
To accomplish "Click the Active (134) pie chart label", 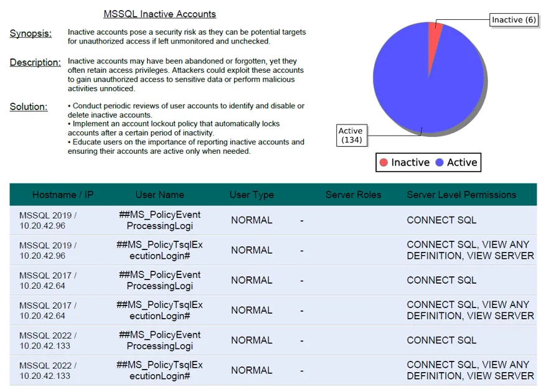I will pyautogui.click(x=352, y=136).
